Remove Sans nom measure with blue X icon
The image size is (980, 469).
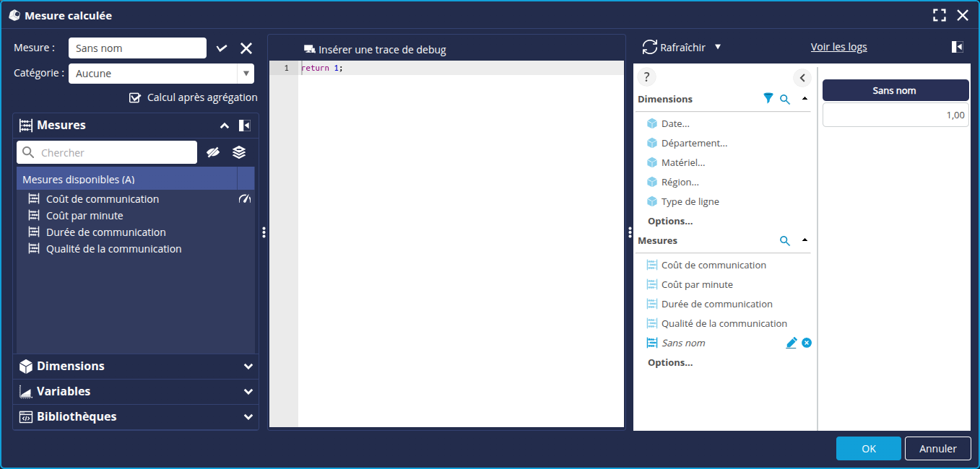tap(807, 343)
